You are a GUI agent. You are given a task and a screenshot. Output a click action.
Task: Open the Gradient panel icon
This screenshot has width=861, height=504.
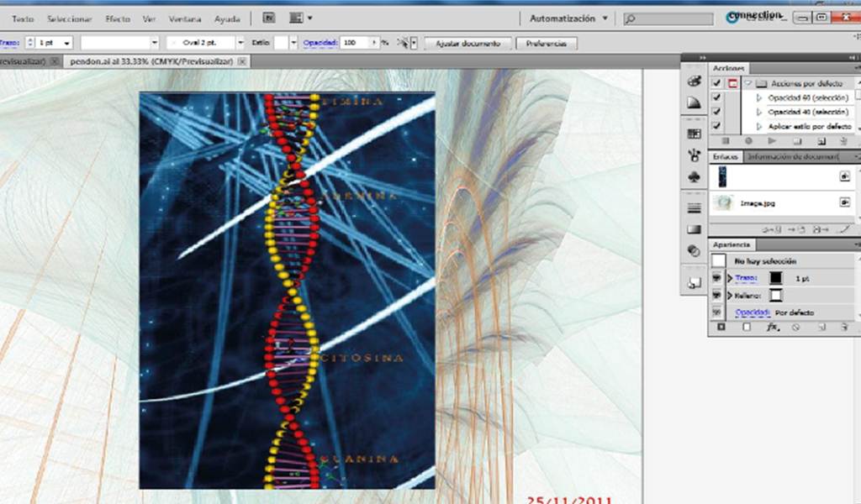click(694, 229)
